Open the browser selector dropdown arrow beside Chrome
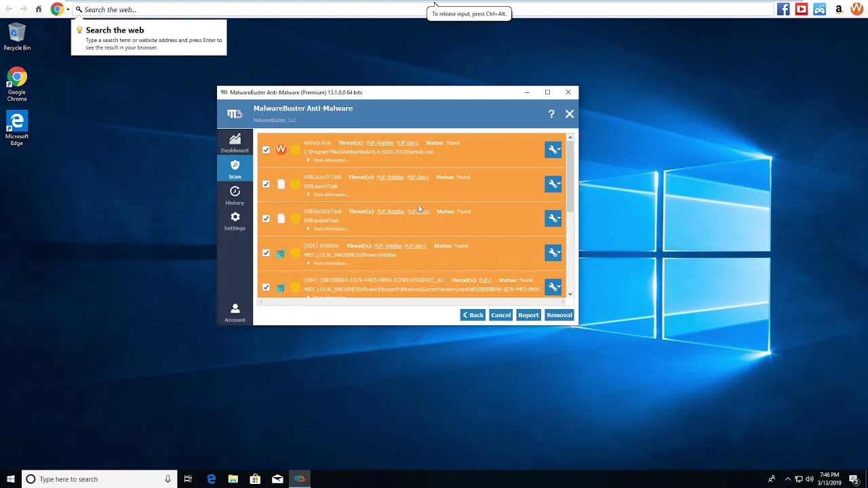 tap(68, 9)
